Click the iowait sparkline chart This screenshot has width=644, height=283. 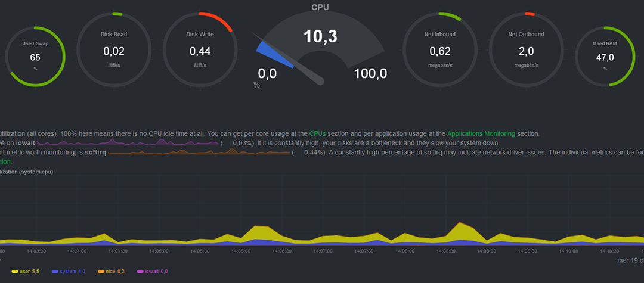tap(128, 142)
